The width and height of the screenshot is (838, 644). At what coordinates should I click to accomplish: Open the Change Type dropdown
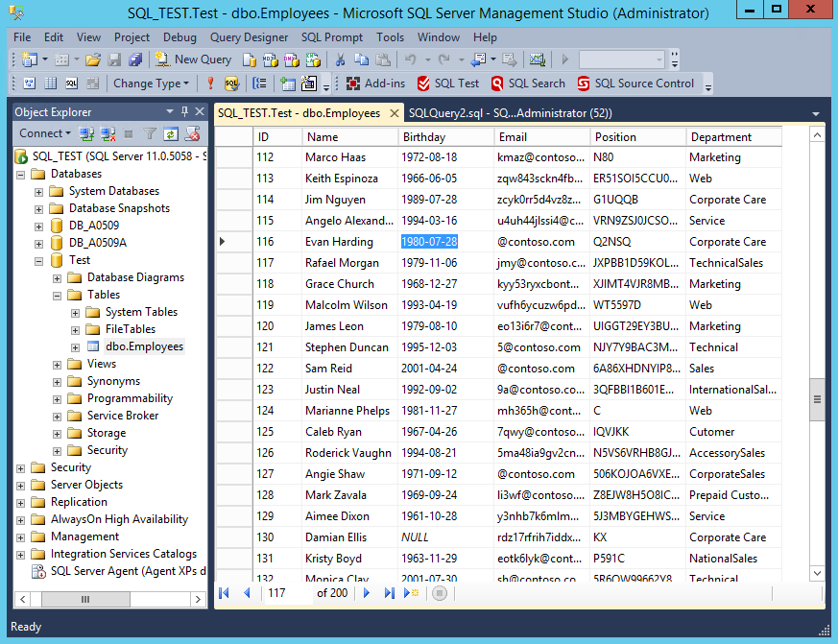(152, 83)
